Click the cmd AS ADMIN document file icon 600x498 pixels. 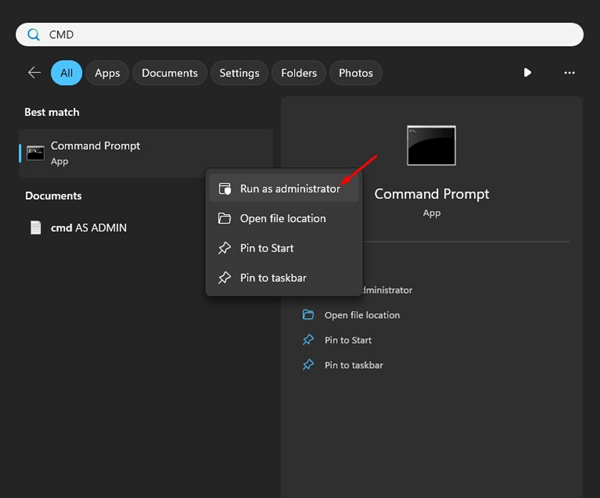click(36, 228)
